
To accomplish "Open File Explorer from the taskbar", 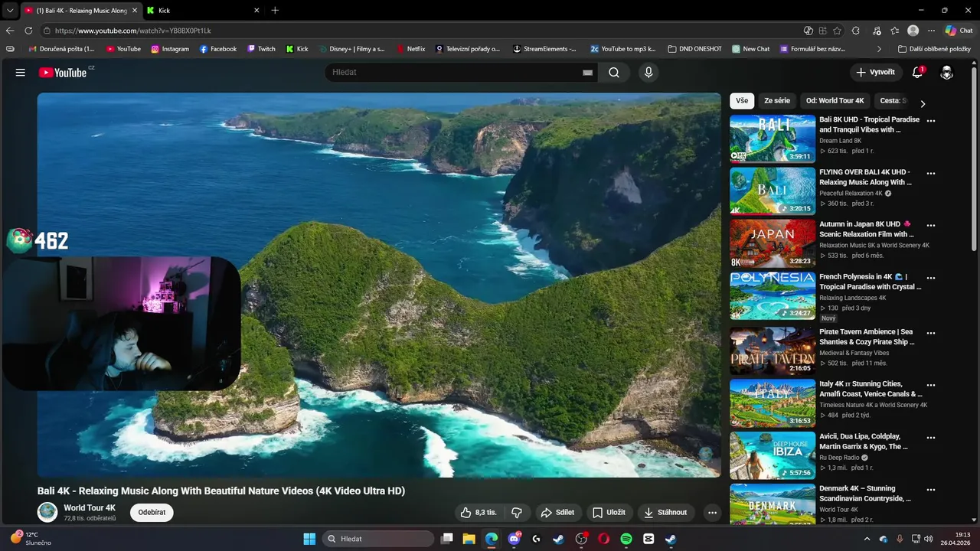I will point(469,539).
